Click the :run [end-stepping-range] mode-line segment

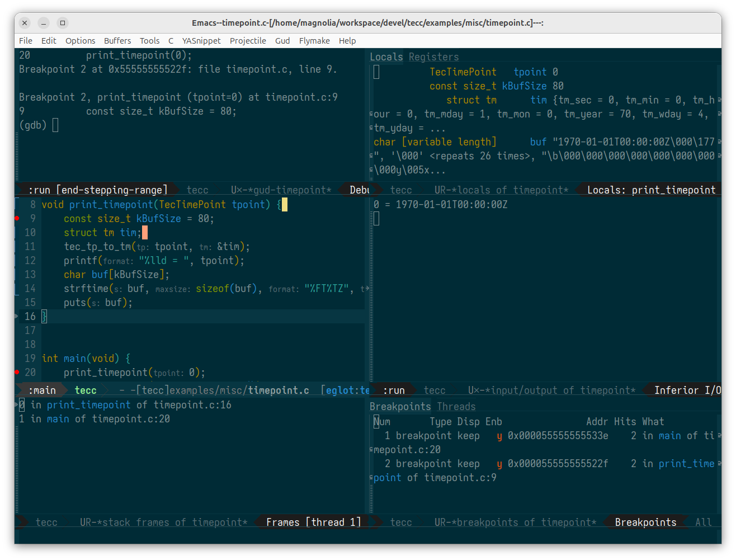(x=98, y=190)
